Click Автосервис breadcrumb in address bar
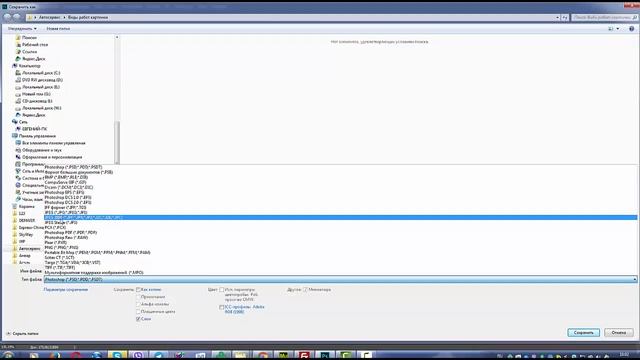The width and height of the screenshot is (640, 360). click(x=49, y=18)
